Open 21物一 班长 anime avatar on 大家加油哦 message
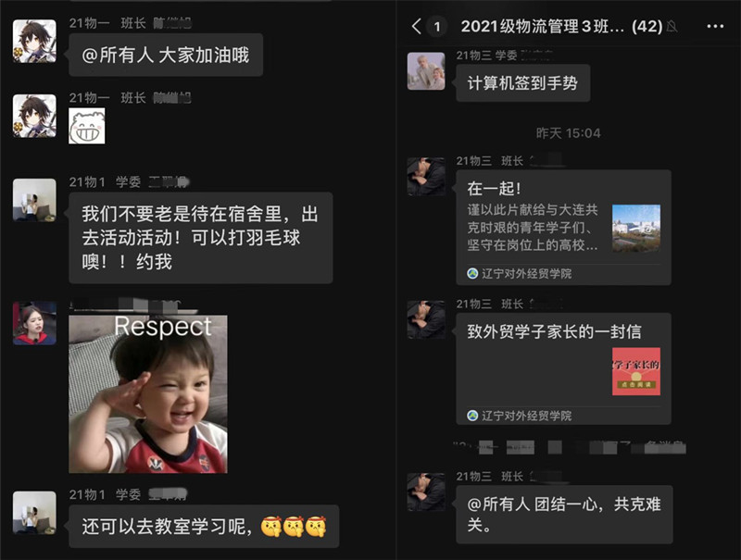This screenshot has width=741, height=560. pyautogui.click(x=34, y=41)
